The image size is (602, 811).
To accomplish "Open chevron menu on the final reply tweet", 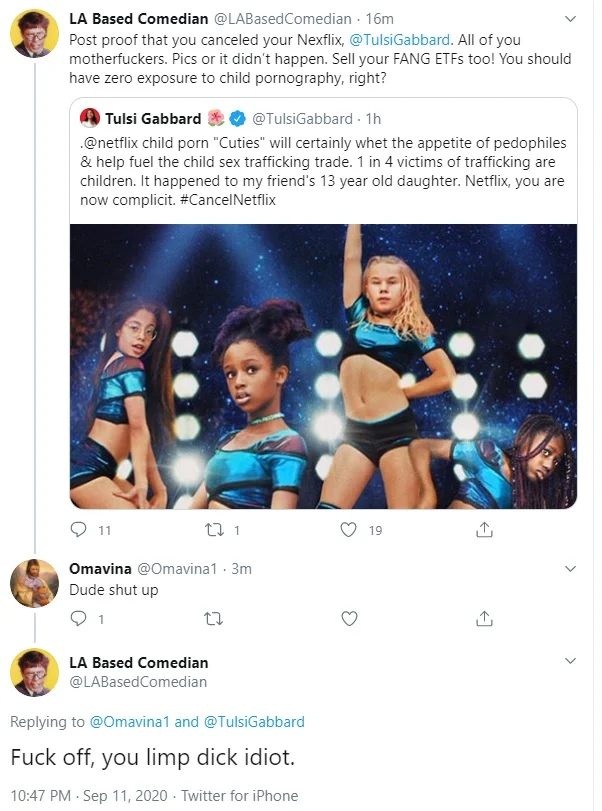I will pos(570,661).
